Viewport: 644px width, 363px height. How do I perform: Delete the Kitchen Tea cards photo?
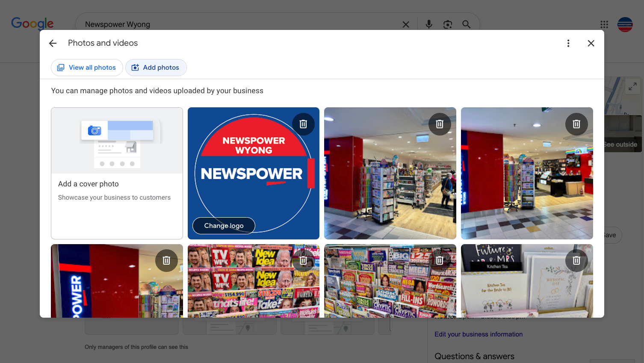[x=576, y=260]
